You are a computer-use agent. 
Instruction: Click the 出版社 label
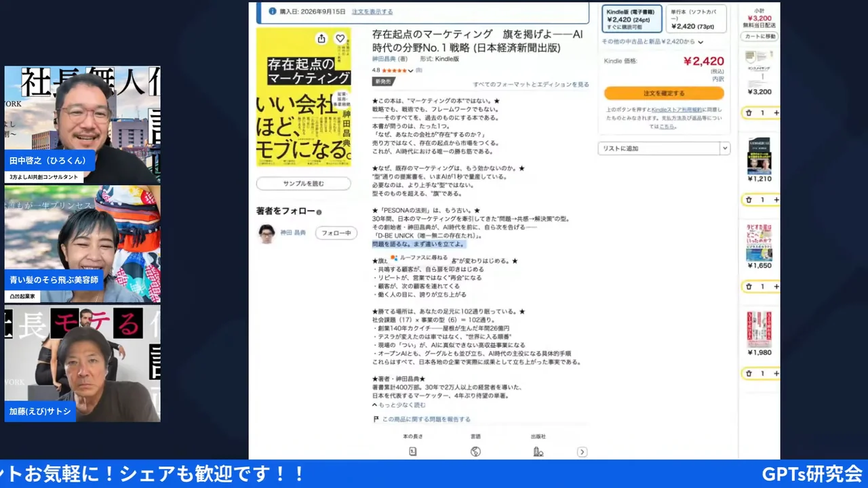(x=538, y=436)
